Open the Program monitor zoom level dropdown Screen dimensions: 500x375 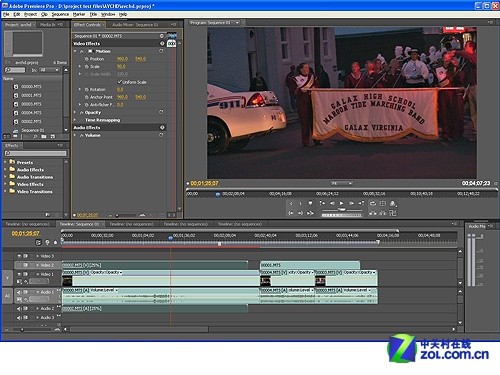[x=342, y=183]
